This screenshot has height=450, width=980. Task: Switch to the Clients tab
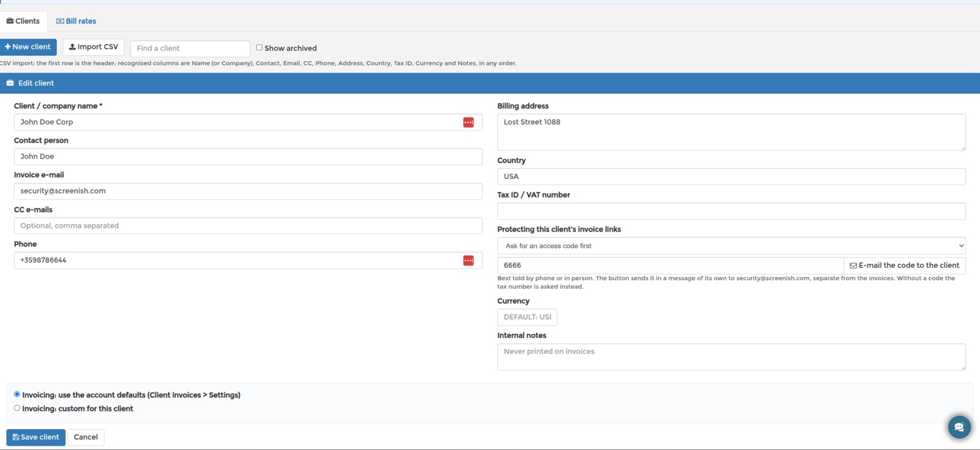[x=23, y=21]
